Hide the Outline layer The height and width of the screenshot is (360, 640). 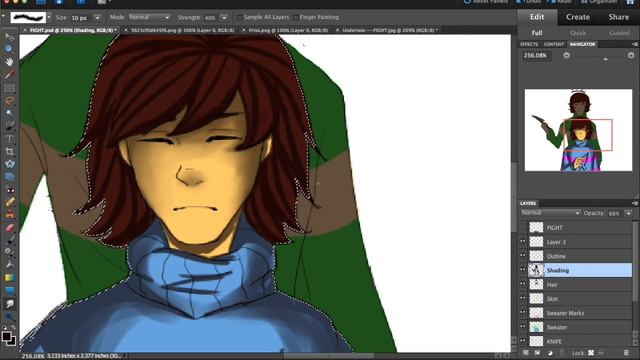tap(523, 256)
